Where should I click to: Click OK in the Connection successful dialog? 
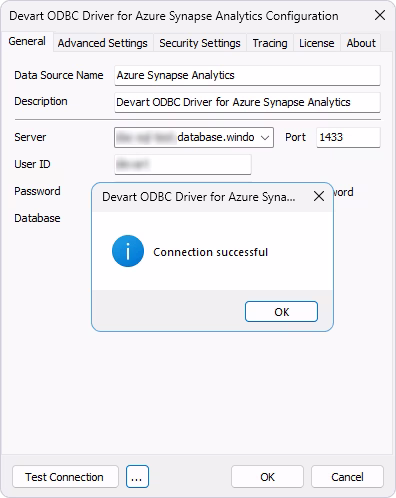(281, 312)
